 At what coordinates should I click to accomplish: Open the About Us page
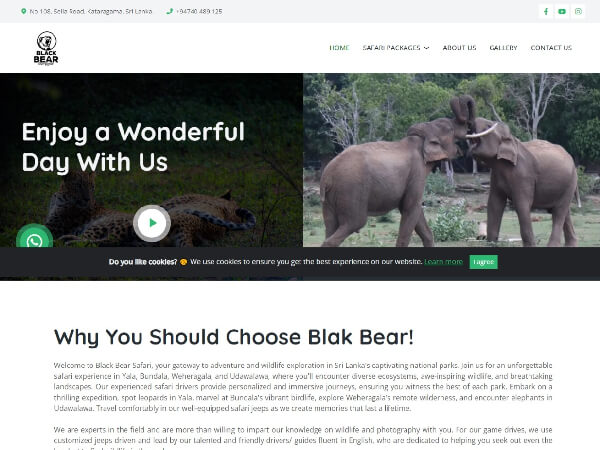pos(459,48)
